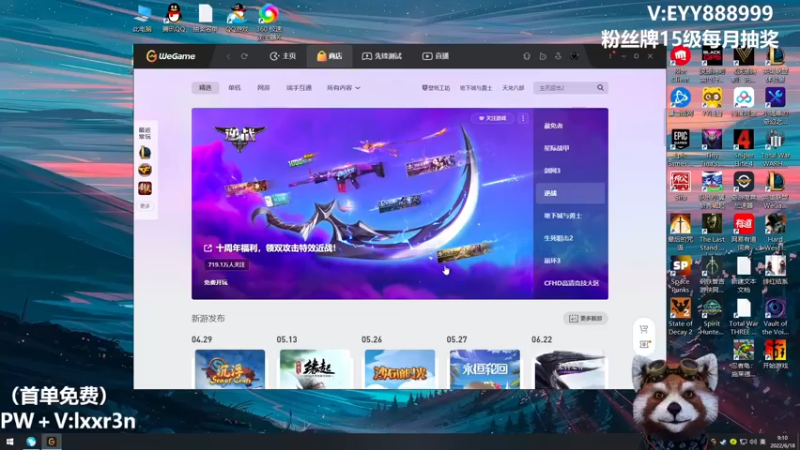Open the 05.27 永恒轮回 game thumbnail

(485, 369)
